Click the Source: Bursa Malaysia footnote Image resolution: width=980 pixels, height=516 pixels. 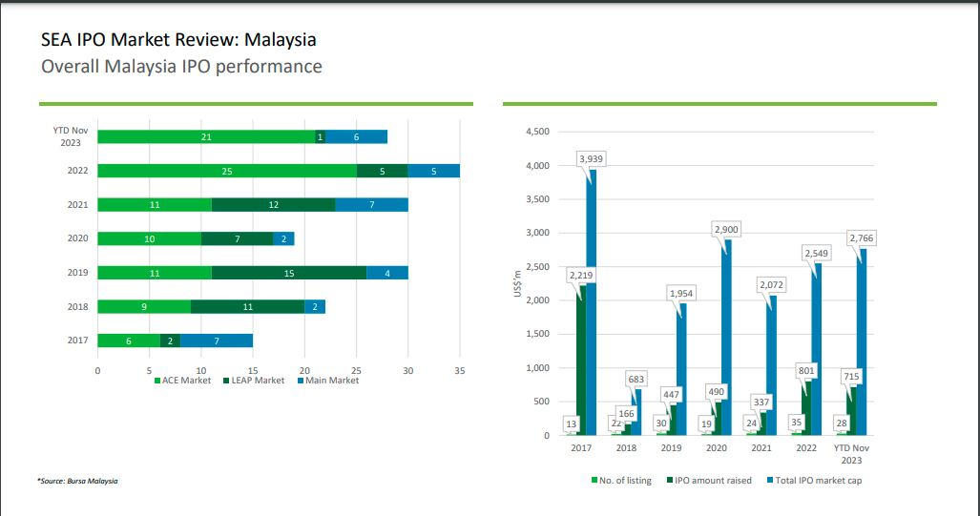tap(77, 481)
